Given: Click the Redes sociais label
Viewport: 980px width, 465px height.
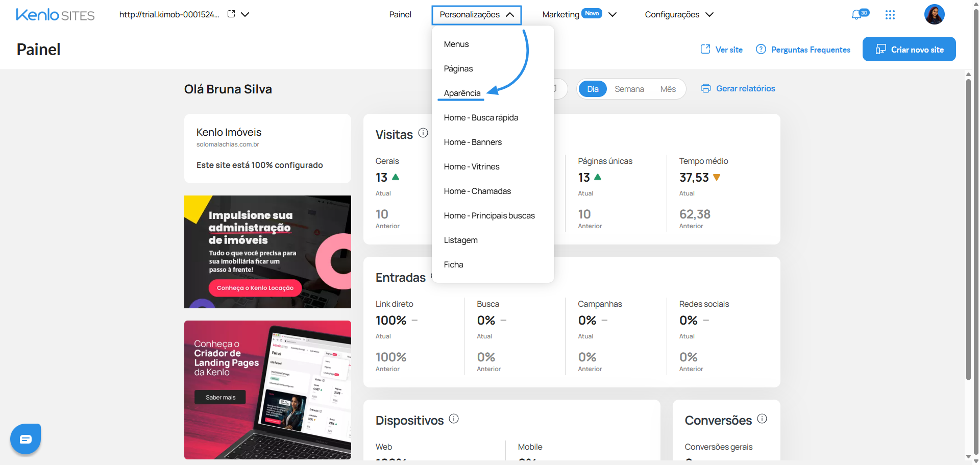Looking at the screenshot, I should coord(704,304).
